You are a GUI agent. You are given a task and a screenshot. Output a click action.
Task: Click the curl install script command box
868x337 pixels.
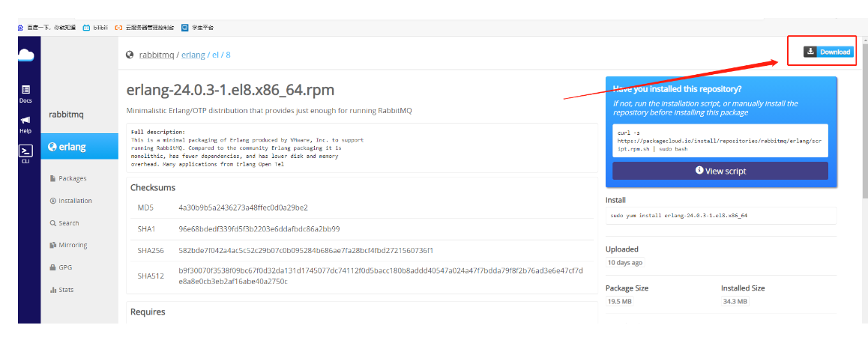(720, 141)
